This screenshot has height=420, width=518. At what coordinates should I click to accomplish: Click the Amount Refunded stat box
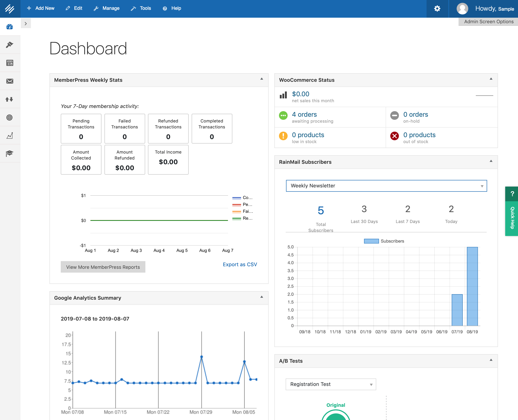point(125,160)
